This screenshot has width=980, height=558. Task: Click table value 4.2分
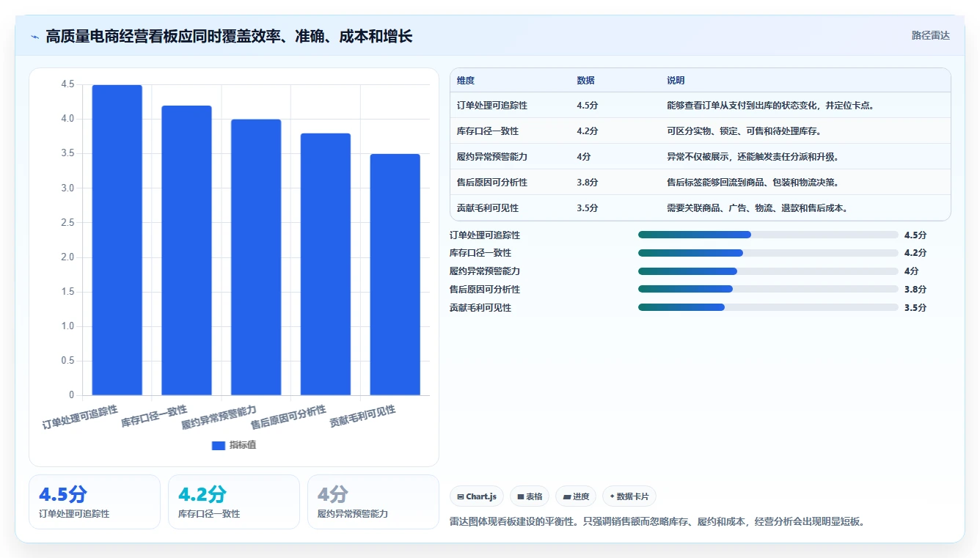[x=588, y=131]
